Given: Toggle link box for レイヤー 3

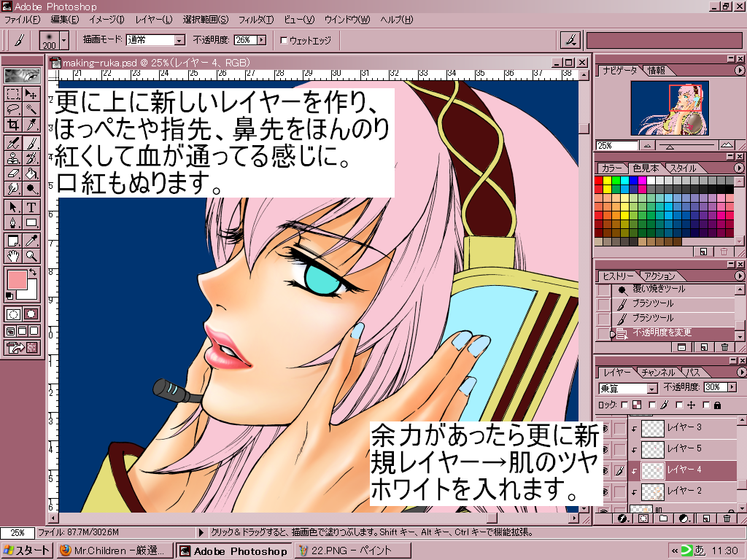Looking at the screenshot, I should 619,428.
